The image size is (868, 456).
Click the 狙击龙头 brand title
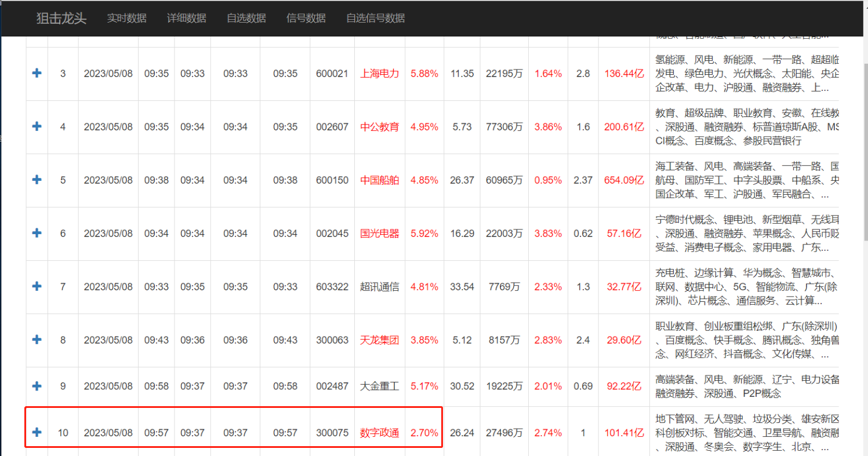(61, 18)
